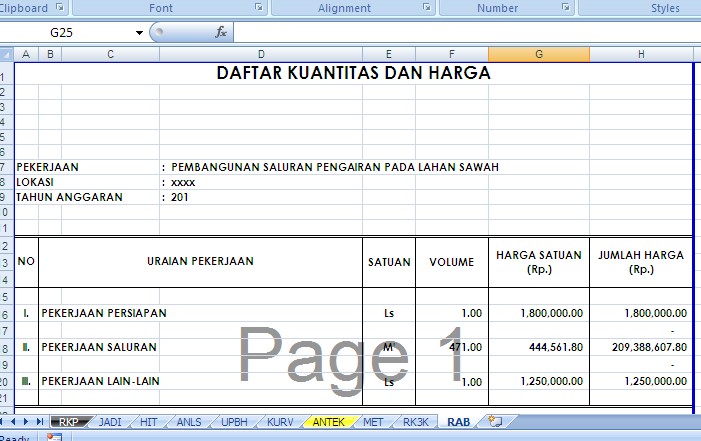The image size is (701, 441).
Task: Click volume 471.00 cell
Action: pyautogui.click(x=465, y=347)
